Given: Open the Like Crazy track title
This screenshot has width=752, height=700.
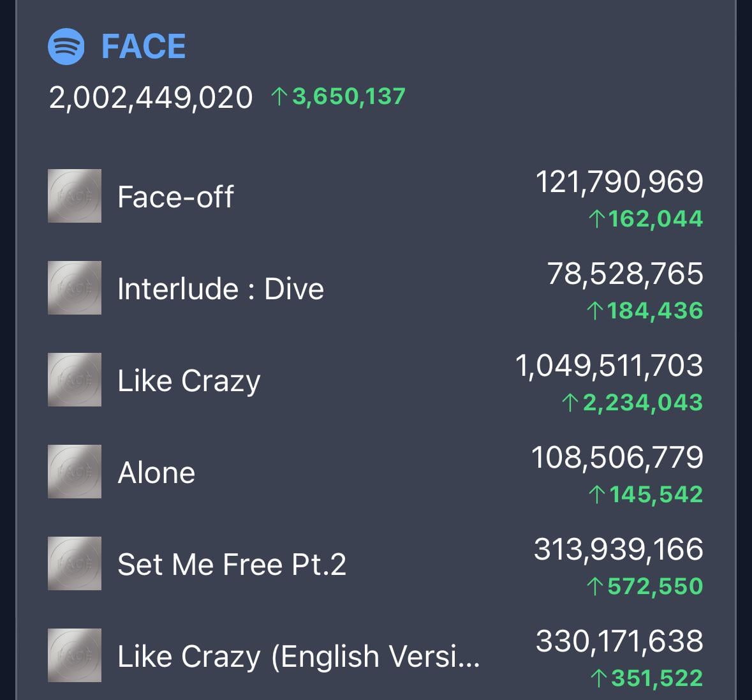Looking at the screenshot, I should (189, 381).
